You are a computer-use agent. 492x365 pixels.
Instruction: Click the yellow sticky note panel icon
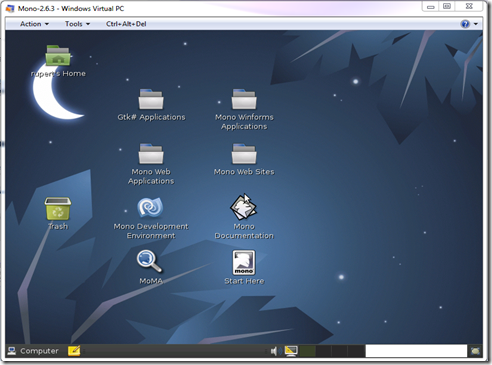[x=74, y=351]
